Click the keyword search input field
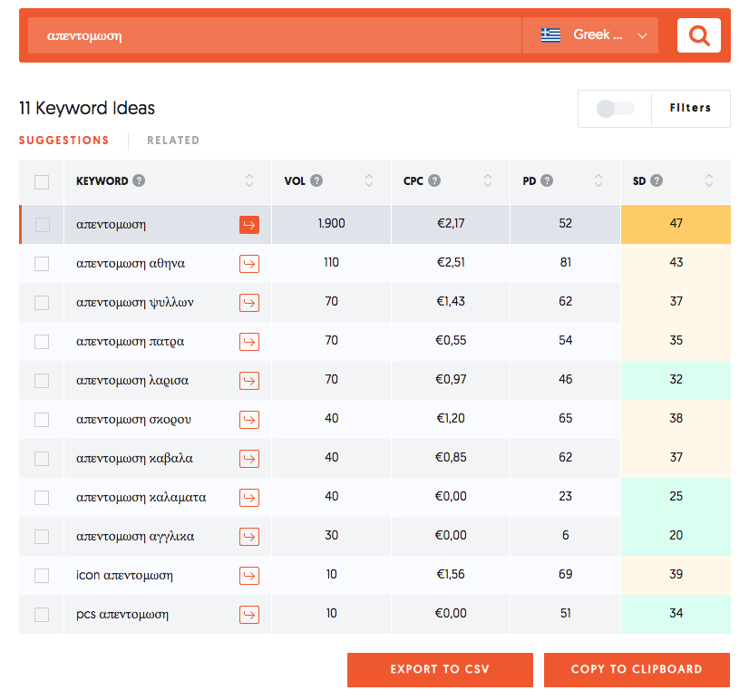Viewport: 749px width, 700px height. pyautogui.click(x=272, y=35)
